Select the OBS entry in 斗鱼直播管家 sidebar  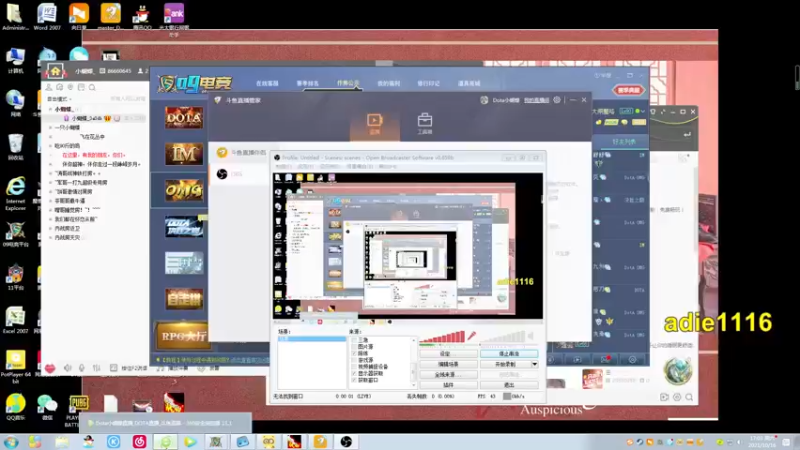pyautogui.click(x=240, y=174)
